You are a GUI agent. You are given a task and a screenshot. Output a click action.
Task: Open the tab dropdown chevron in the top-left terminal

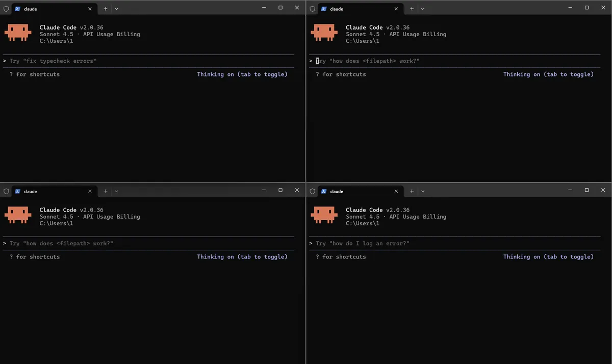pos(116,9)
